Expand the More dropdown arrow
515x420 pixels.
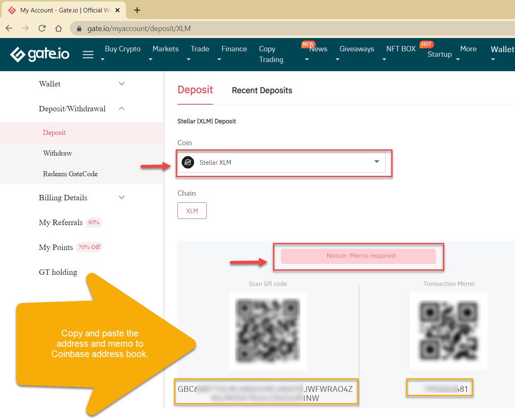[458, 60]
